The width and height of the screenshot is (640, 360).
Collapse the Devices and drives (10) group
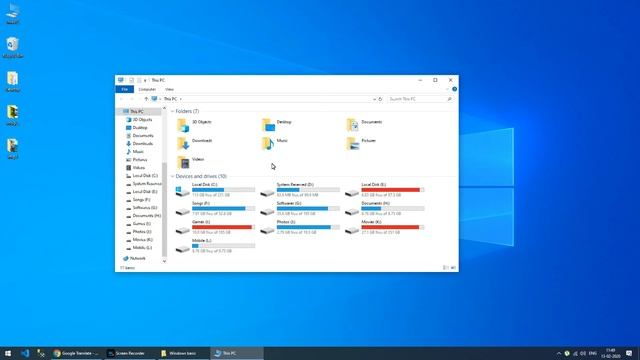(172, 176)
